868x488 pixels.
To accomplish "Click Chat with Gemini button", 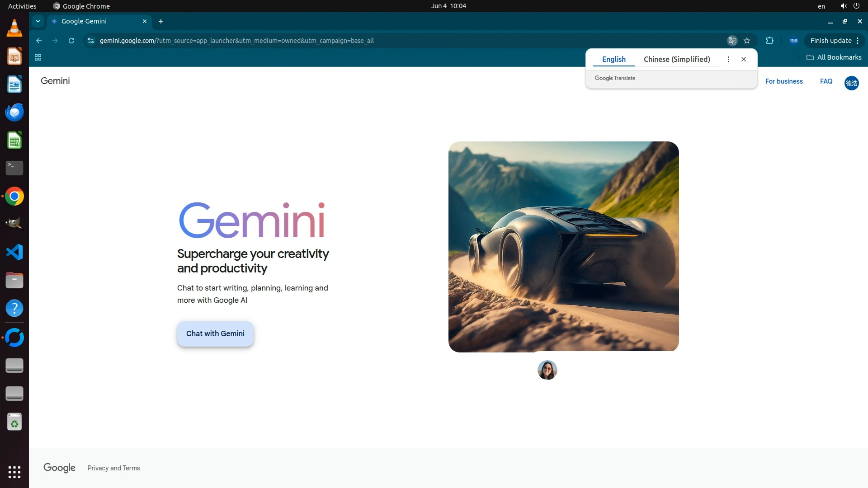I will tap(215, 333).
